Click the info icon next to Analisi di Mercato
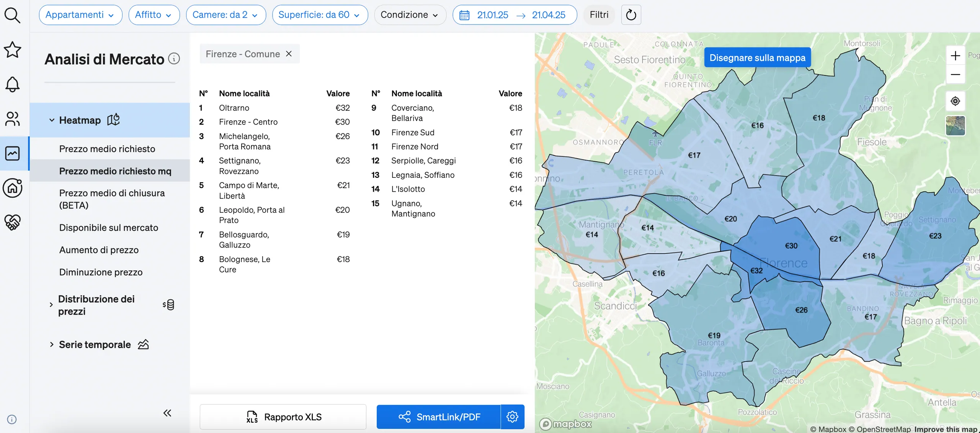 [x=174, y=59]
